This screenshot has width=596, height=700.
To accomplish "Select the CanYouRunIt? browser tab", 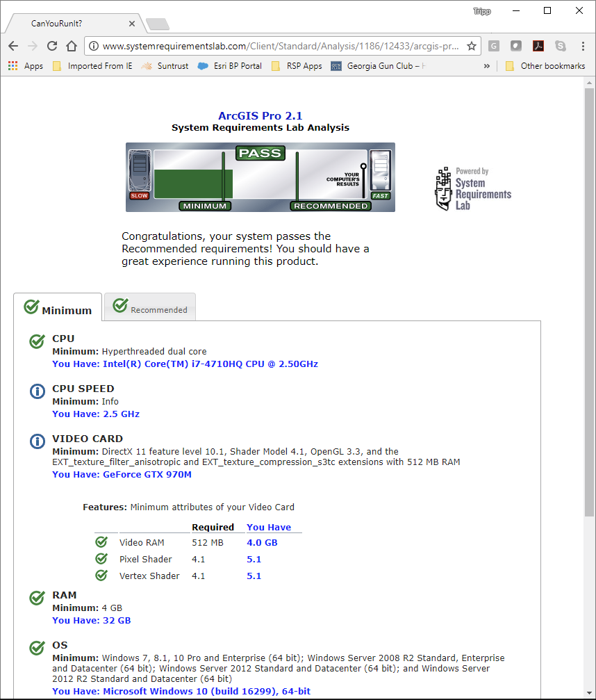I will [75, 24].
